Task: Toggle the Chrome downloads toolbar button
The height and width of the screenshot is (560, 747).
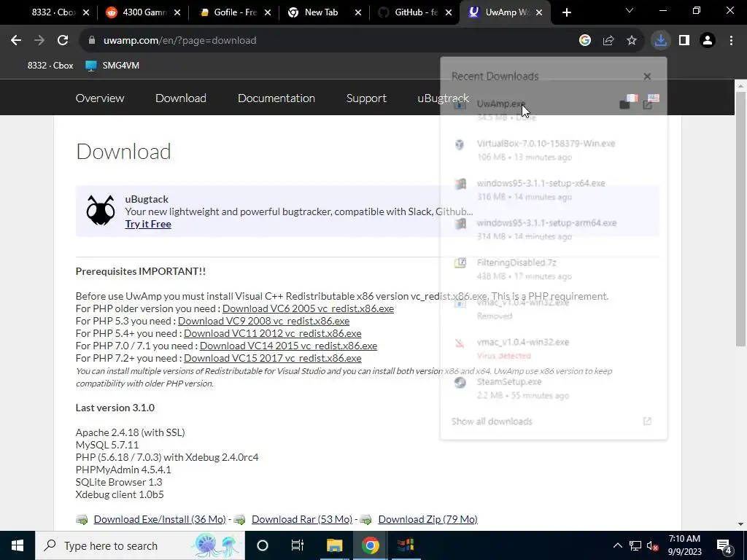Action: click(660, 41)
